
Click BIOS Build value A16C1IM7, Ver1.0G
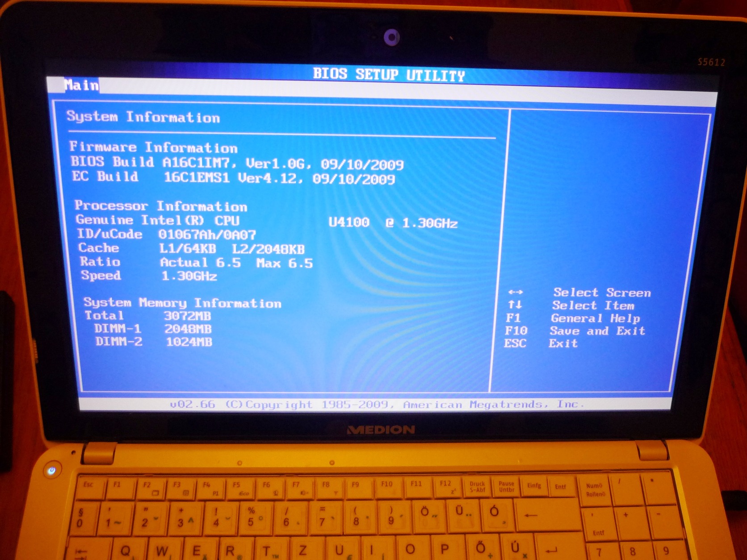234,163
